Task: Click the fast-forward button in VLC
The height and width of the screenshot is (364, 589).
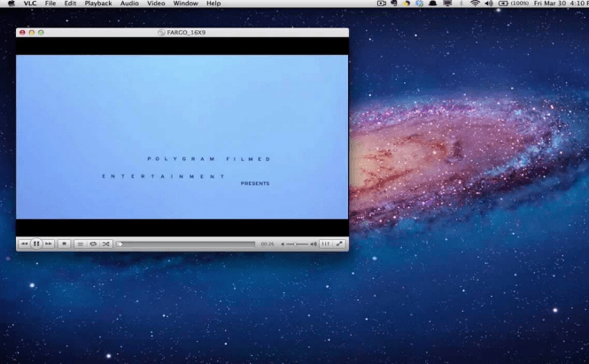Action: pos(49,244)
